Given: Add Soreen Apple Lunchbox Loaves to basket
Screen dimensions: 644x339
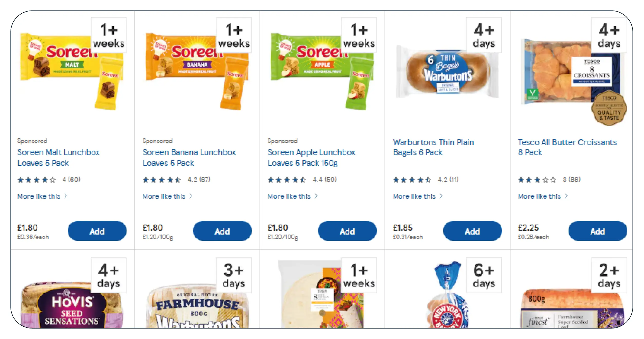Looking at the screenshot, I should click(x=347, y=231).
